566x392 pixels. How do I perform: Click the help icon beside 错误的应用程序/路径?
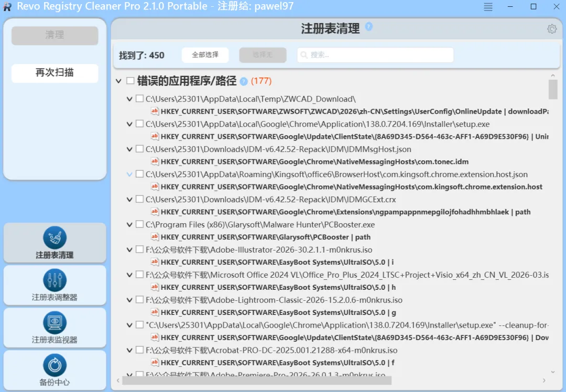[x=244, y=81]
